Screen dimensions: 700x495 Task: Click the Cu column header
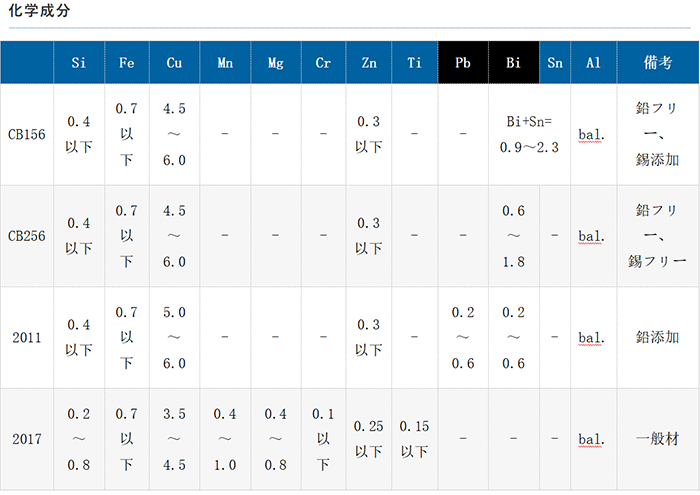click(x=174, y=63)
